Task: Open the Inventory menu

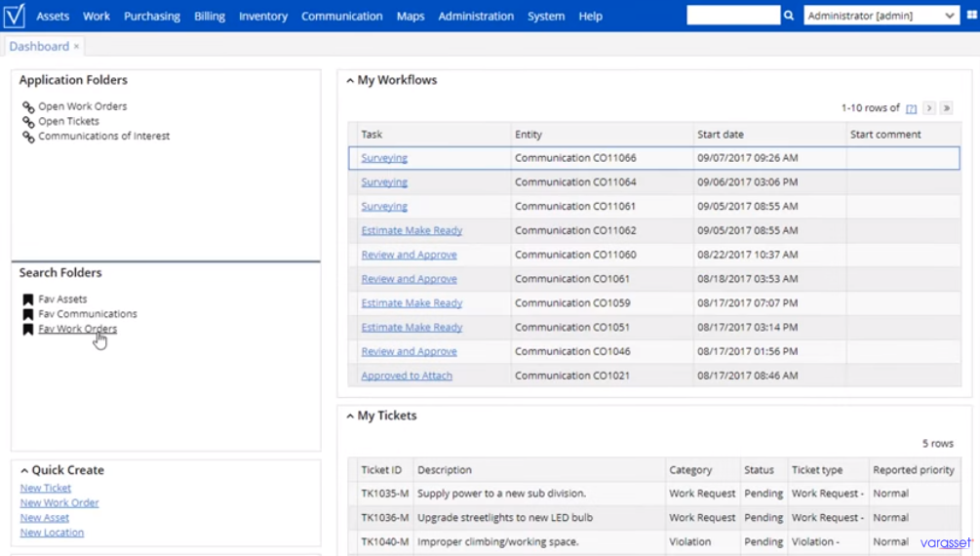Action: pos(263,17)
